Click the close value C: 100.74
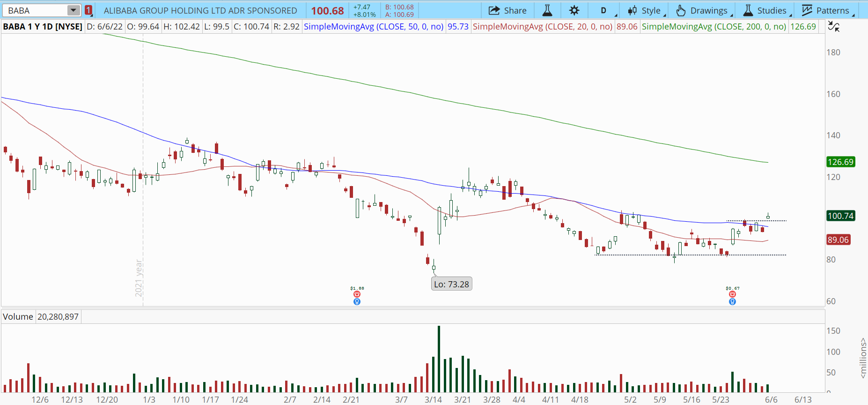The width and height of the screenshot is (868, 405). click(251, 27)
